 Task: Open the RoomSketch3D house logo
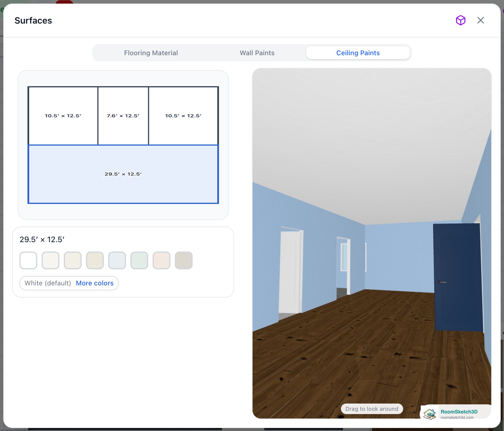pos(430,414)
